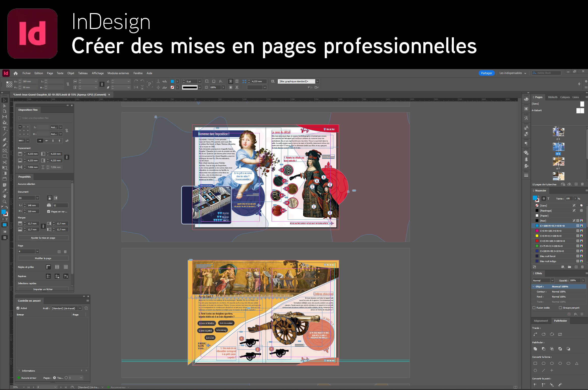Open the Bloc graphique standard style dropdown

pyautogui.click(x=317, y=81)
